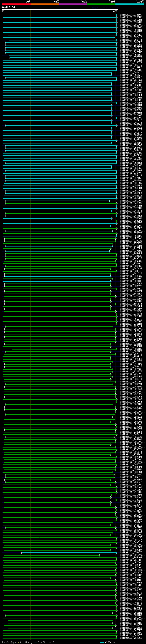Select the AV410138 query title
Viewport: 146px width, 644px height.
point(8,7)
